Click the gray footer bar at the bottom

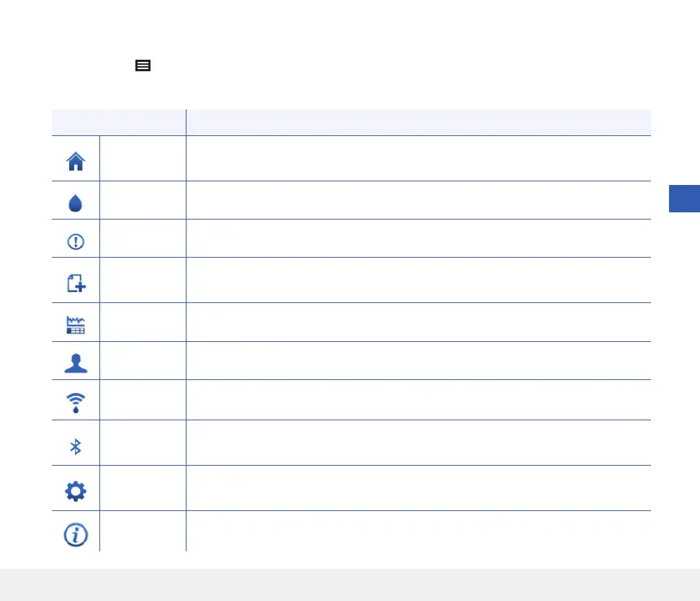[350, 584]
